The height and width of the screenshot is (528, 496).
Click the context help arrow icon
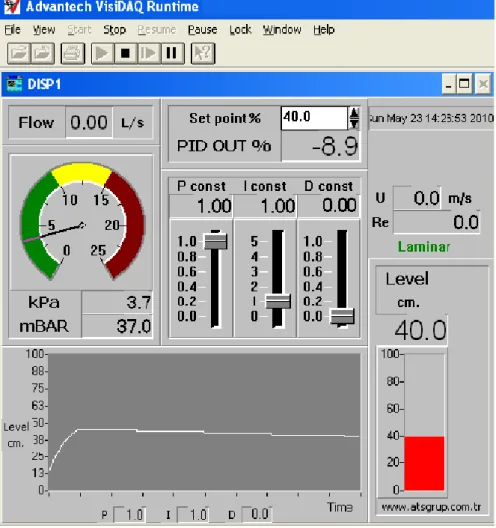[202, 53]
